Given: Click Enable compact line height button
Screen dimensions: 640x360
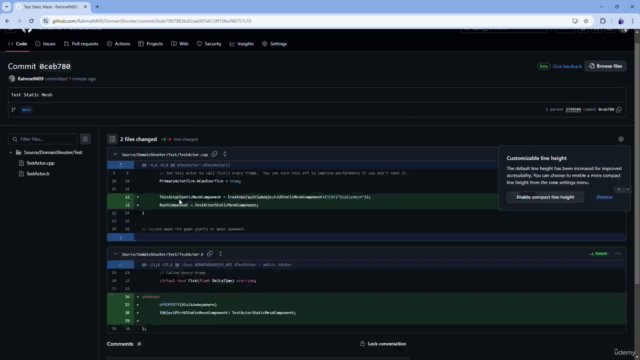Looking at the screenshot, I should [x=545, y=197].
